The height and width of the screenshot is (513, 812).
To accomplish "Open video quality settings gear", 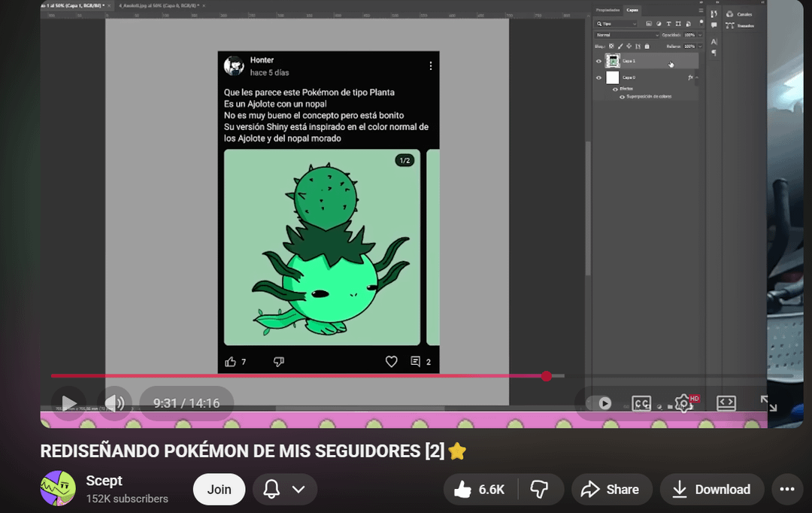I will point(683,403).
